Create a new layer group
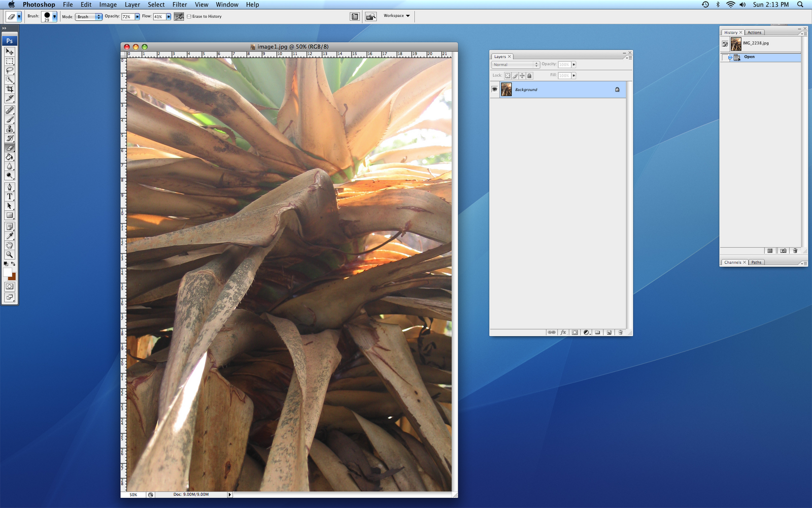 click(598, 332)
